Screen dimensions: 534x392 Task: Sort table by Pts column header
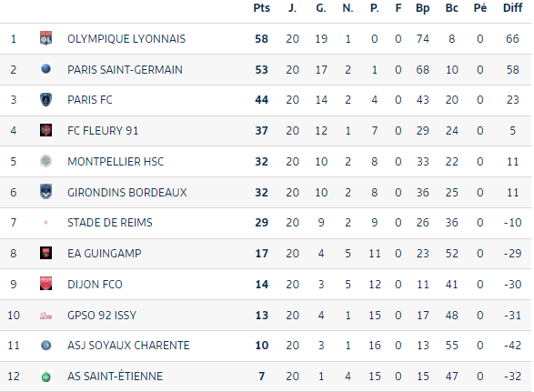(x=262, y=8)
